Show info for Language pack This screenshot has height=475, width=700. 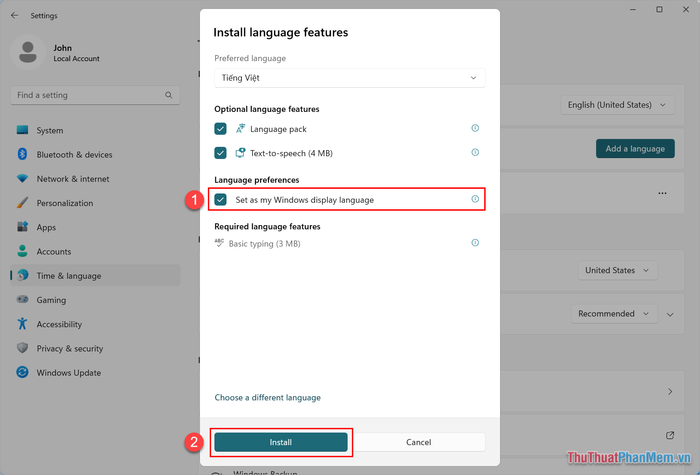click(x=475, y=128)
